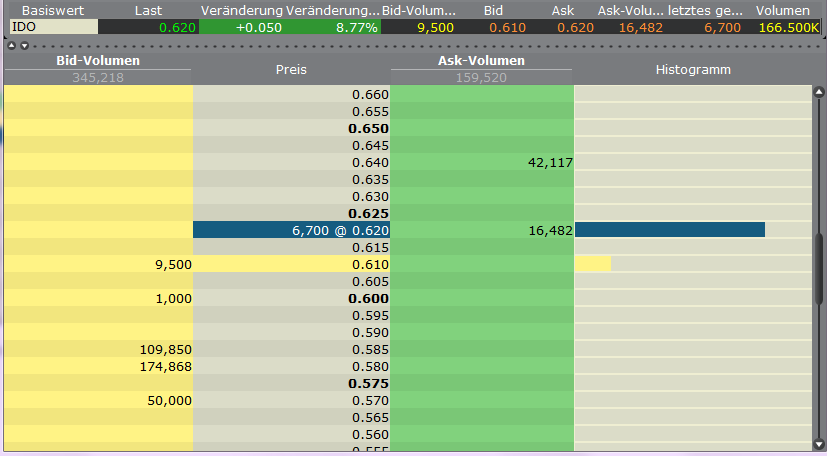Click the Ask-Volumen header of order book
Screen dimensions: 827x456
coord(481,61)
